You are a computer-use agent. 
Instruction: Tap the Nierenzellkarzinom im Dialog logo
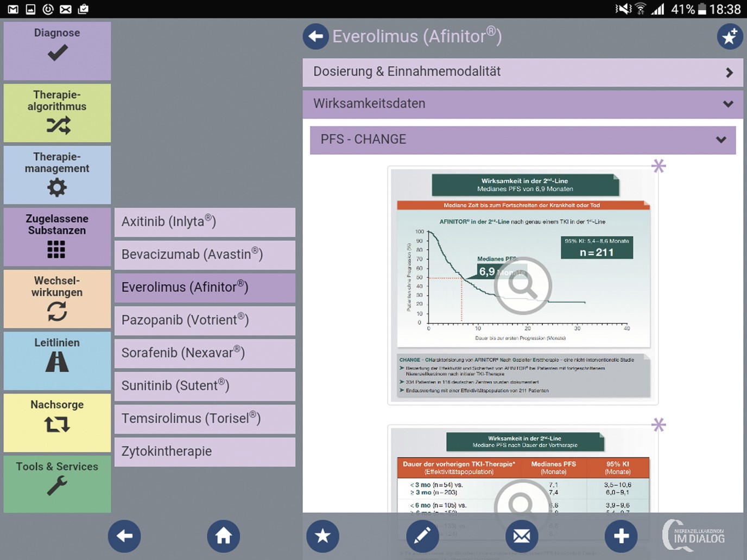(694, 536)
